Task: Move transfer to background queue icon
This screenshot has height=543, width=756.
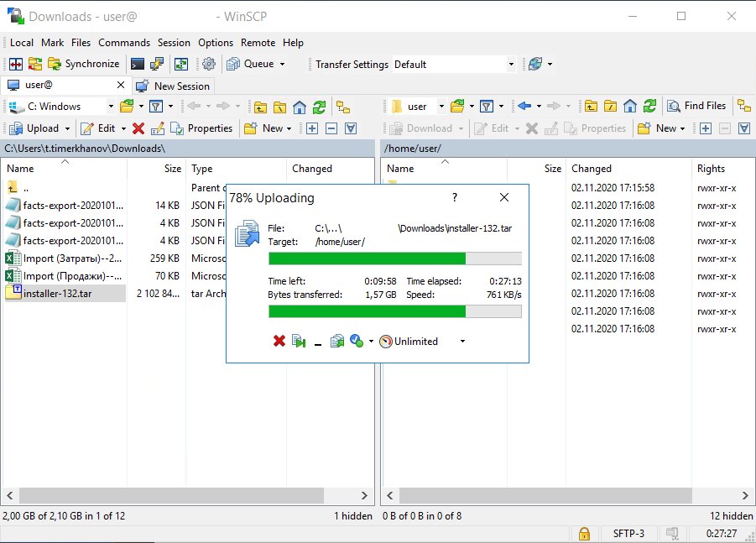Action: click(337, 341)
